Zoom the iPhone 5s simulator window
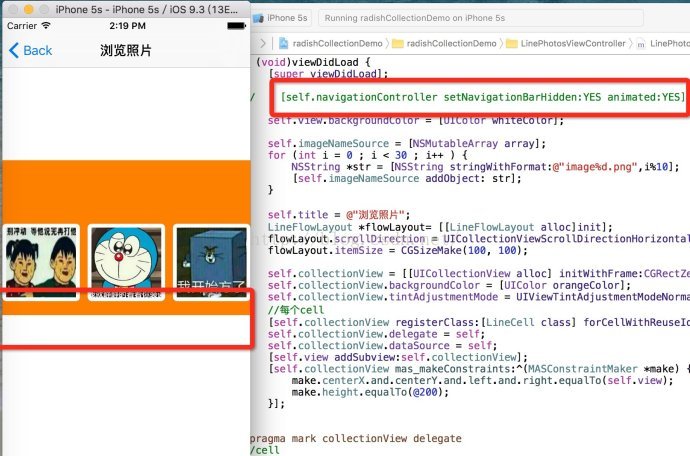This screenshot has width=690, height=456. pyautogui.click(x=44, y=9)
